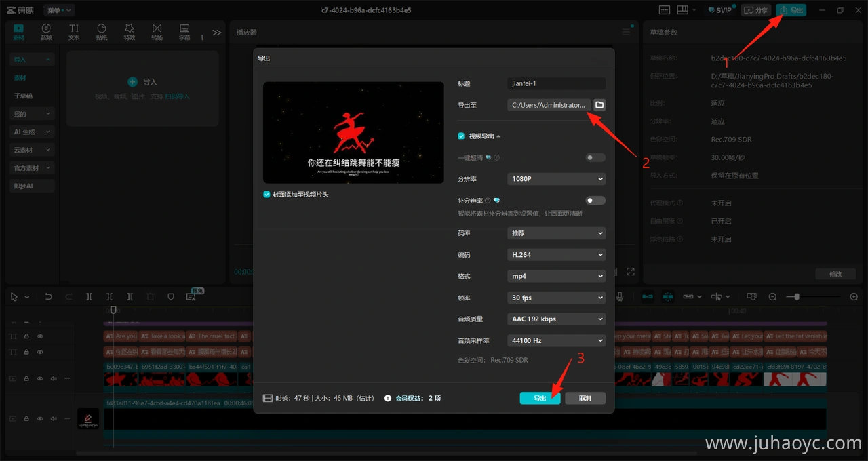Show more tabs with the >> icon
868x461 pixels.
217,32
